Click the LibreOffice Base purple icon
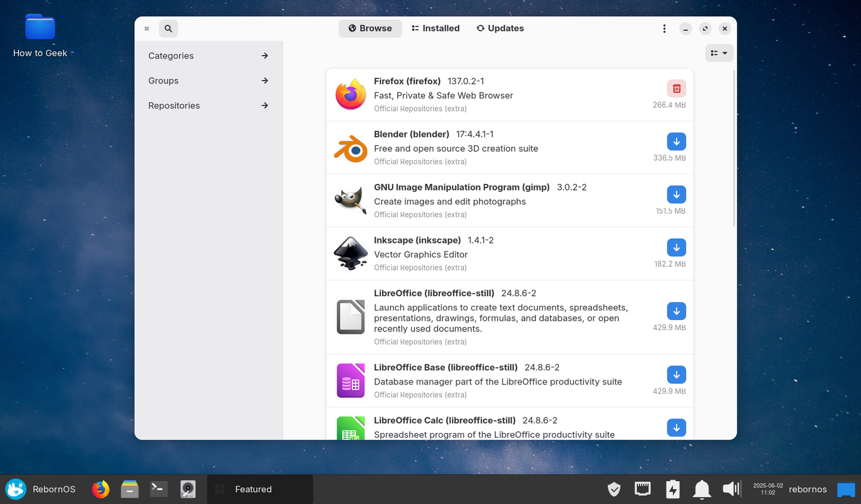 350,380
